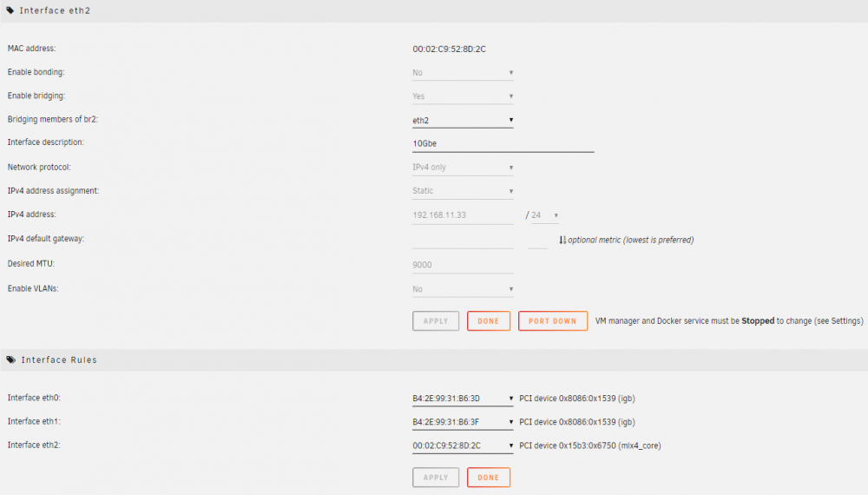Click 'PCI device 0x15b3:0x6750 (mlx4_core)' text
Viewport: 868px width, 495px height.
[590, 445]
